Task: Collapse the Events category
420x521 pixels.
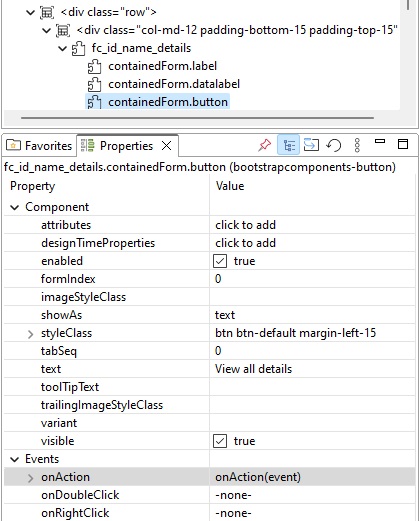Action: click(x=14, y=459)
